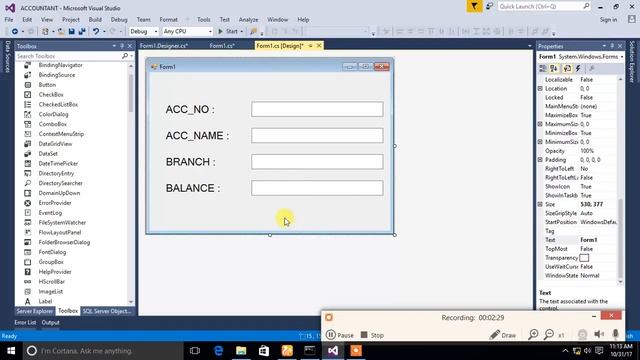Select the Label control in Toolbox

click(x=45, y=301)
